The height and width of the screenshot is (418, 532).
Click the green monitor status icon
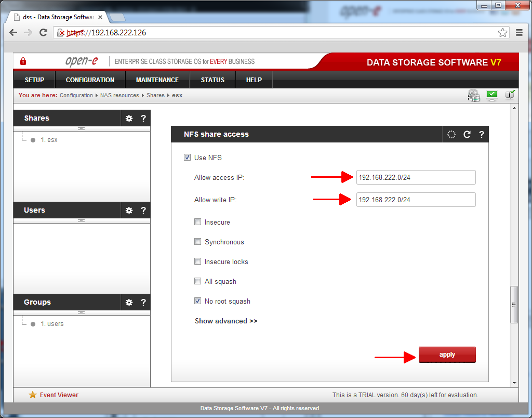pyautogui.click(x=491, y=96)
